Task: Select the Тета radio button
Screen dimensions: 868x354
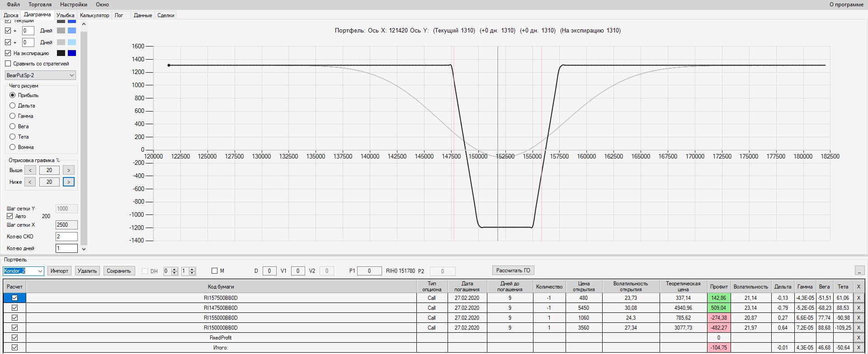Action: (13, 137)
